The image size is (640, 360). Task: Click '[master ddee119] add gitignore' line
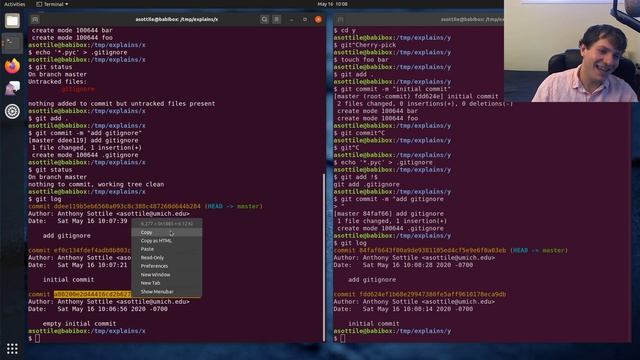[x=83, y=140]
